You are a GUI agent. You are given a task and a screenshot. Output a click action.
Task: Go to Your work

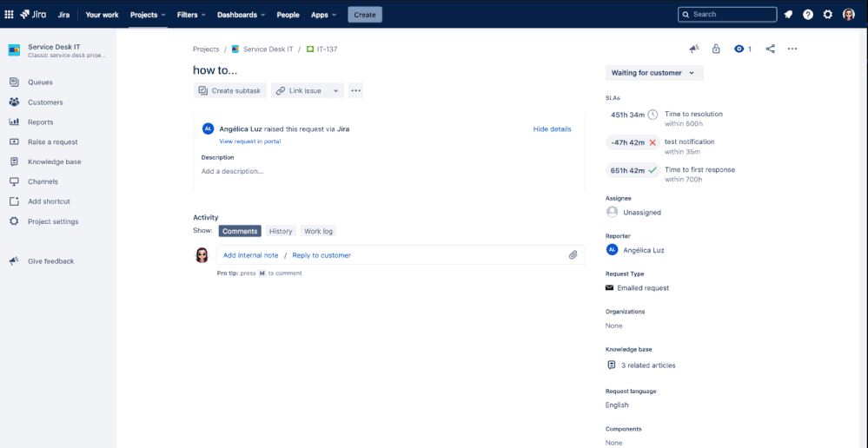point(102,15)
